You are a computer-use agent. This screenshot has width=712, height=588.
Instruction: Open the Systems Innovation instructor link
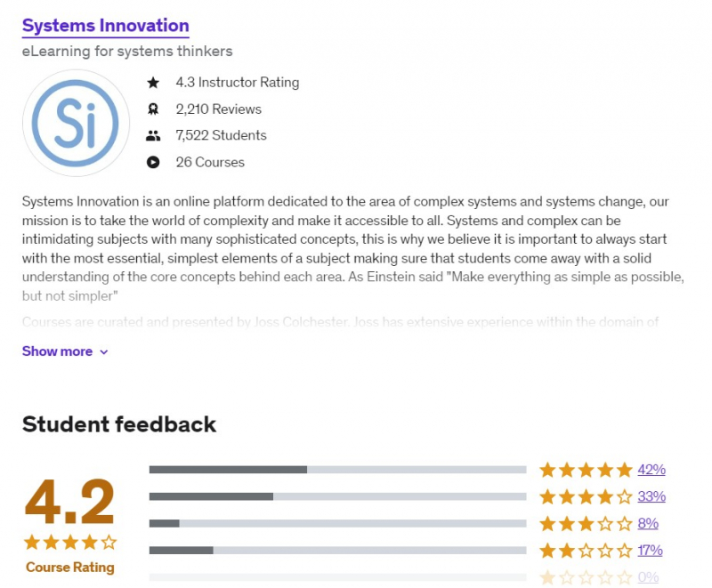(105, 26)
